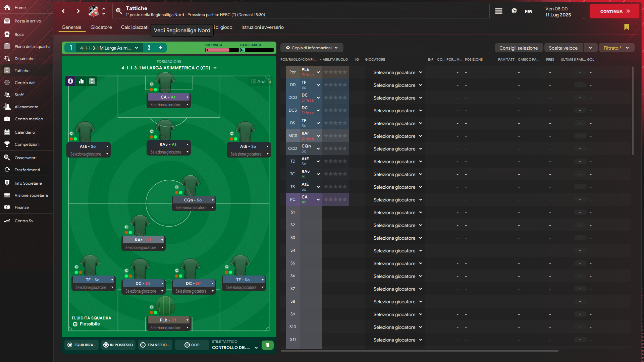Click Scelta veloce button

coord(563,48)
